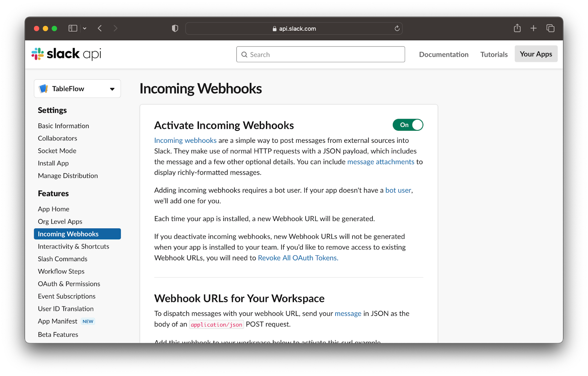Go to Event Subscriptions
This screenshot has height=376, width=588.
click(67, 296)
